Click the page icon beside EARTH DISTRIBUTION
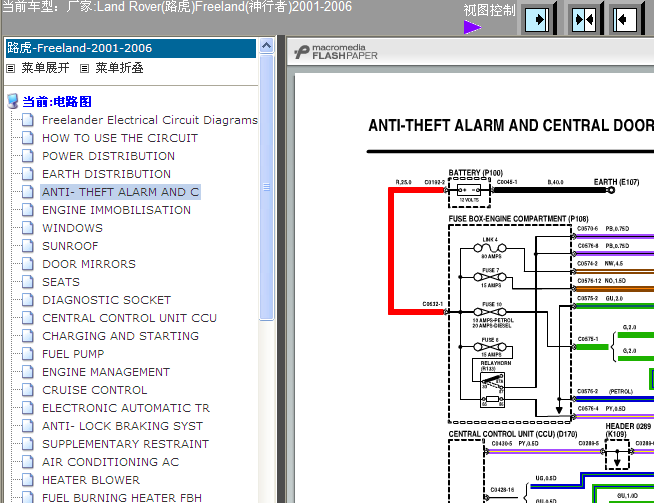 (x=28, y=174)
